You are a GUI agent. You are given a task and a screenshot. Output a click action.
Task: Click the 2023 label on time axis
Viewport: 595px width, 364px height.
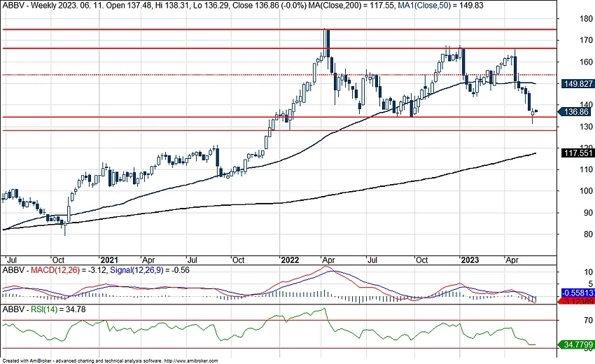(470, 260)
